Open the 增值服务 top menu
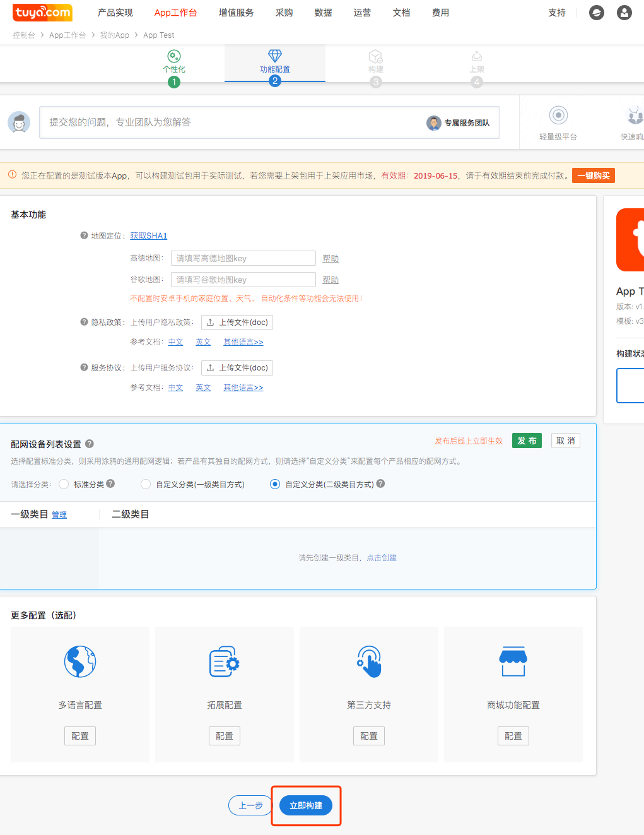This screenshot has height=835, width=644. (x=236, y=13)
